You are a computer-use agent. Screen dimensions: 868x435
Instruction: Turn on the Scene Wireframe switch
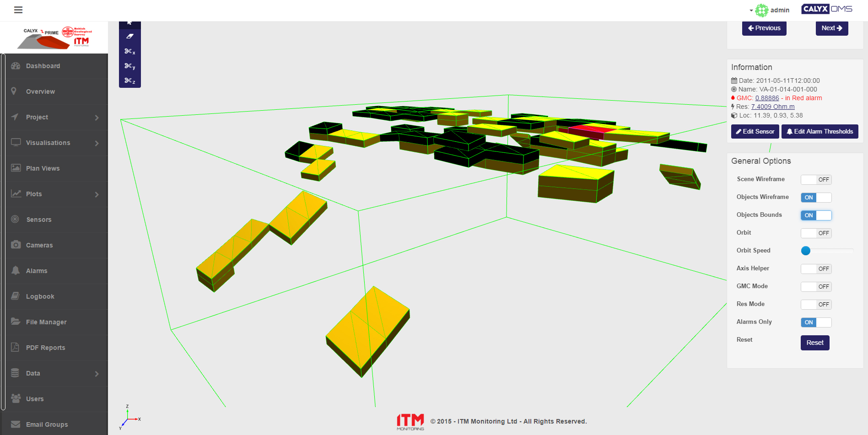pyautogui.click(x=816, y=180)
